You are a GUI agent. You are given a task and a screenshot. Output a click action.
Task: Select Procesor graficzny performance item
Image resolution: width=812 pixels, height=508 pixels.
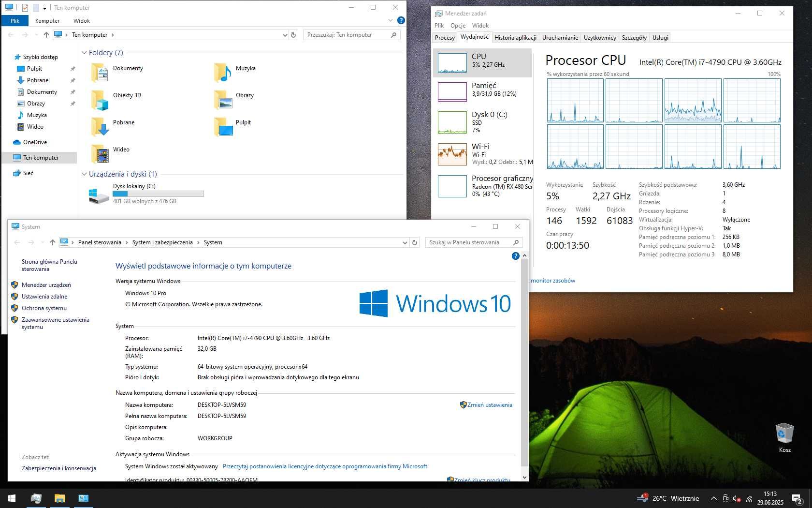482,186
